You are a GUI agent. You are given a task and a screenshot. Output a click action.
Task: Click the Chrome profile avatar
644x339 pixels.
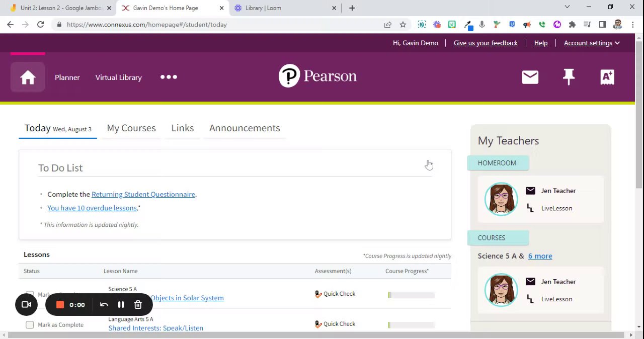tap(618, 24)
